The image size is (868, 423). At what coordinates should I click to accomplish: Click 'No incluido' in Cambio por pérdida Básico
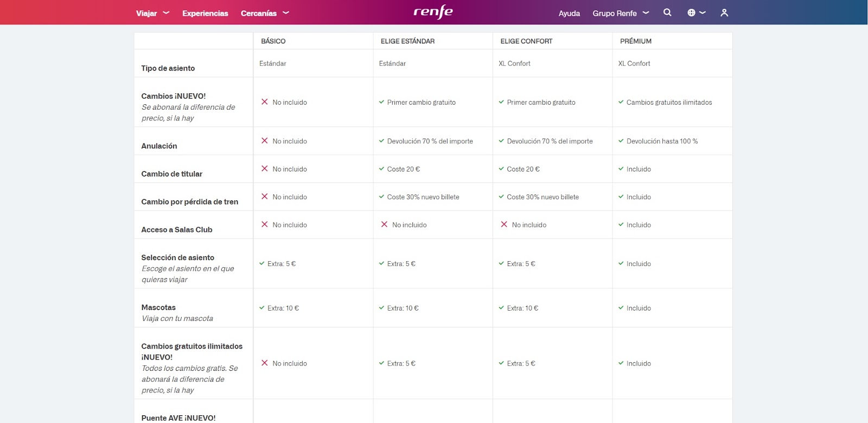tap(290, 197)
